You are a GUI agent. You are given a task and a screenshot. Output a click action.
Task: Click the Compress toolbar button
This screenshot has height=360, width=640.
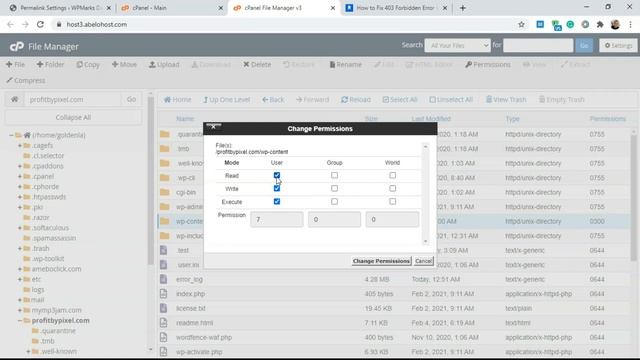(x=26, y=80)
